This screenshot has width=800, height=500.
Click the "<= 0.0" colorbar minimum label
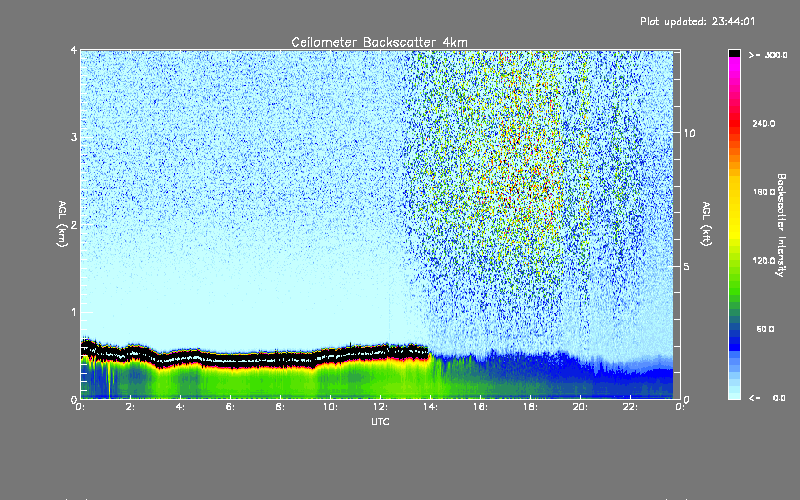tap(767, 398)
